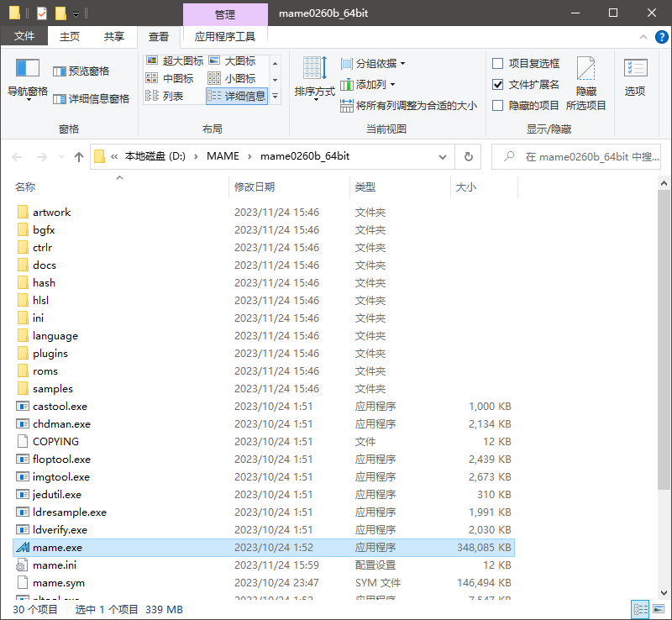The width and height of the screenshot is (672, 620).
Task: Click Hide selected items (隐藏所选项目) icon
Action: click(x=585, y=69)
